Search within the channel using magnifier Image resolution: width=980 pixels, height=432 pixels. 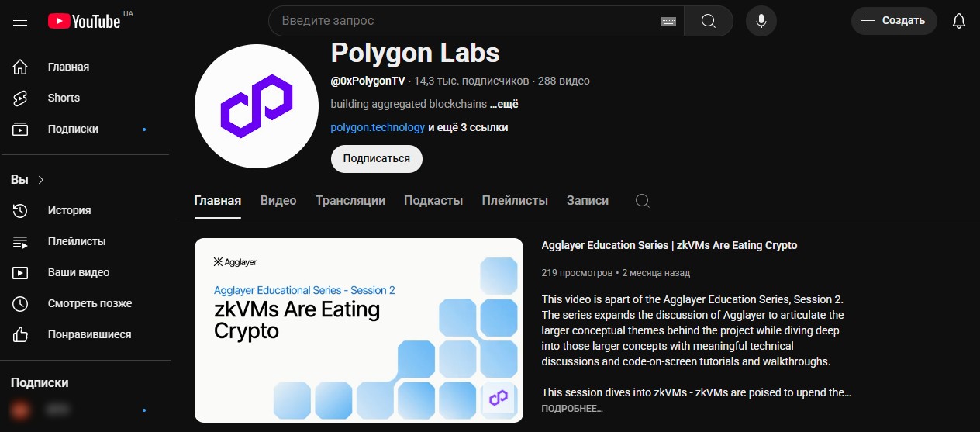click(642, 200)
